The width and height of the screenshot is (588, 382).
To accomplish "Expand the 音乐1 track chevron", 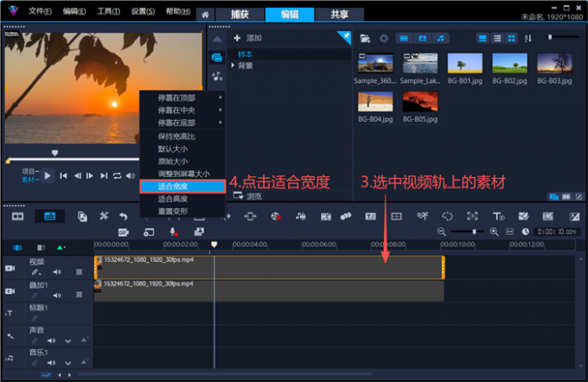I will 67,363.
